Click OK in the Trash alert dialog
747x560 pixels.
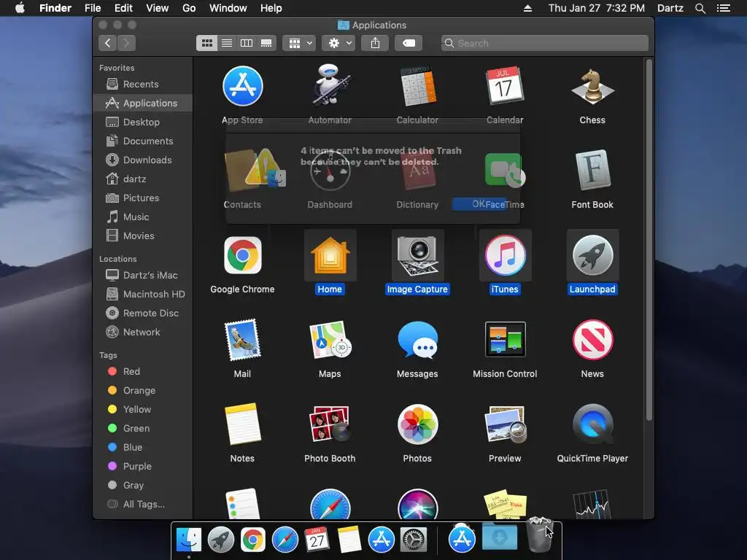479,204
